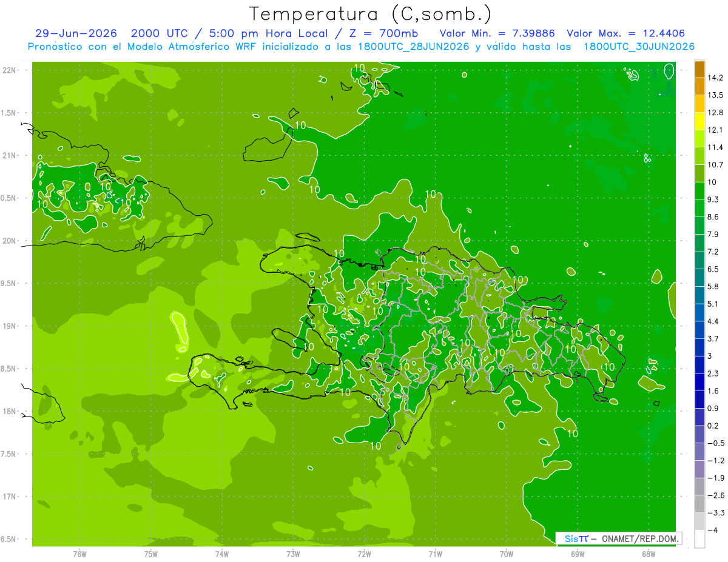Screen dimensions: 728x562
Task: Click the dark orange swatch atop the colorbar
Action: pos(699,69)
